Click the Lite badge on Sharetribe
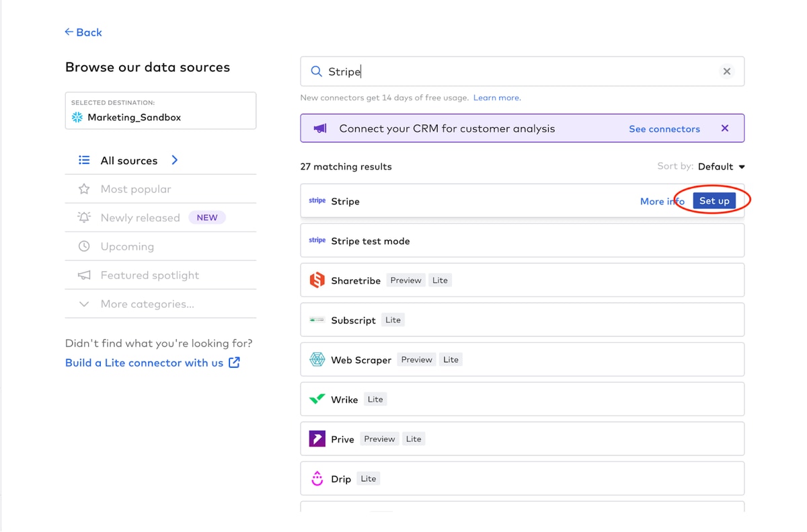 [440, 280]
